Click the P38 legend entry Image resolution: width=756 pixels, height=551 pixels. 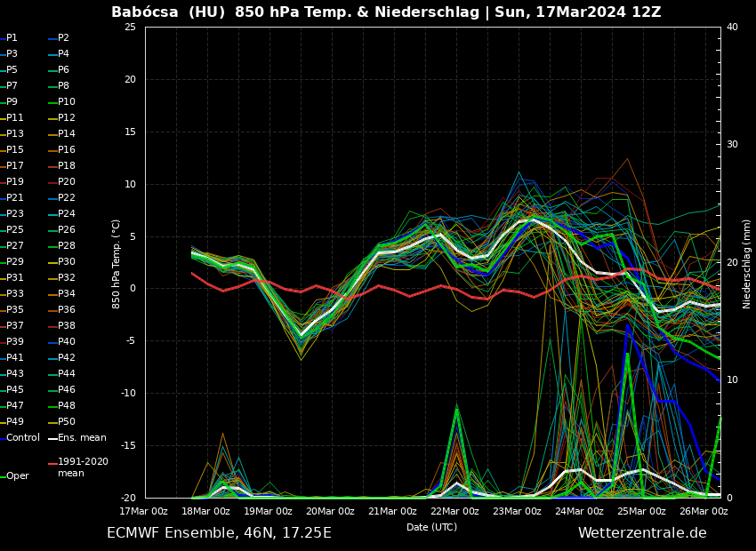66,326
